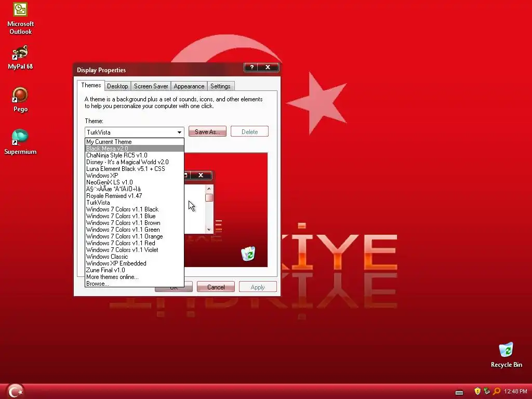Select Windows 7 Colors v1.1 Blue
Viewport: 532px width, 399px height.
point(135,216)
